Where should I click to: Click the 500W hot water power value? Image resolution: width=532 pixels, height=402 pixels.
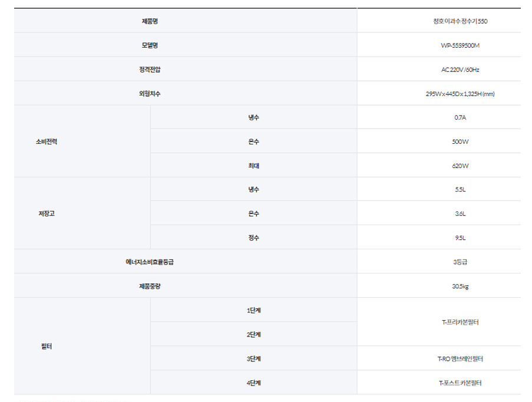[460, 142]
